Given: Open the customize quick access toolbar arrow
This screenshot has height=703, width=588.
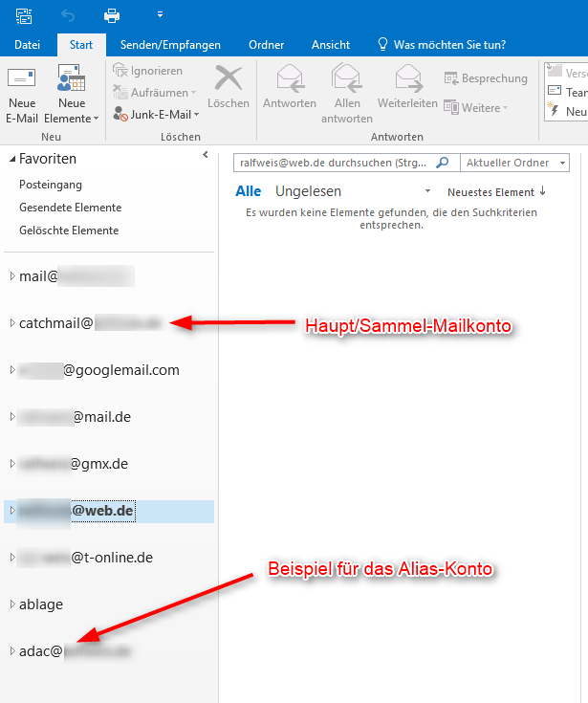Looking at the screenshot, I should (x=160, y=15).
